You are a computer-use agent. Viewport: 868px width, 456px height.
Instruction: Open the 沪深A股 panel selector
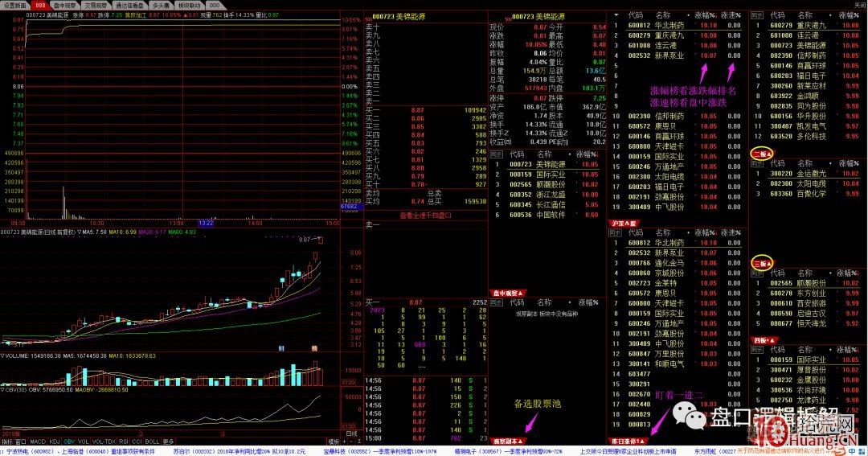(x=624, y=223)
